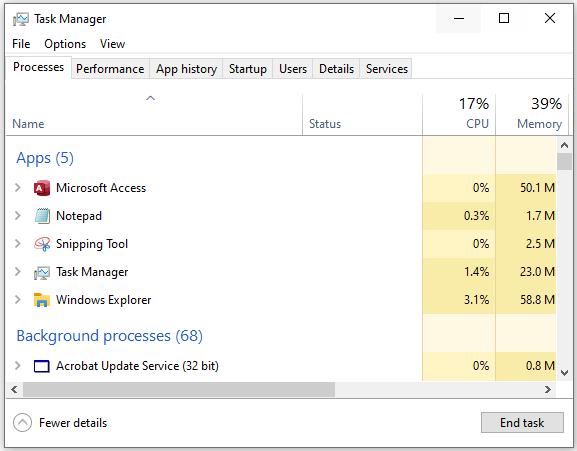Minimize the Task Manager window

pos(459,18)
